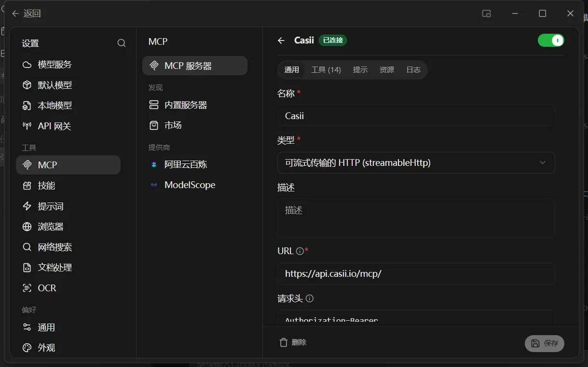The image size is (588, 367).
Task: Go back using arrow beside Casii
Action: (x=281, y=41)
